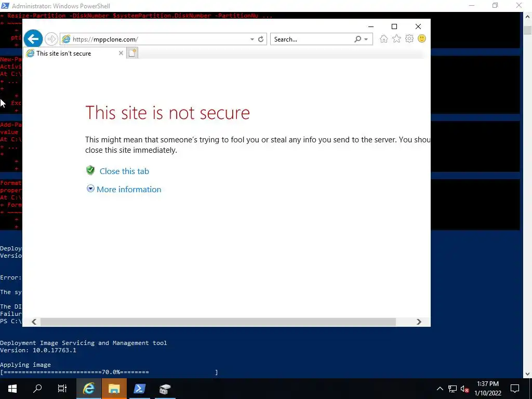Image resolution: width=532 pixels, height=399 pixels.
Task: Open a new tab button
Action: (x=132, y=53)
